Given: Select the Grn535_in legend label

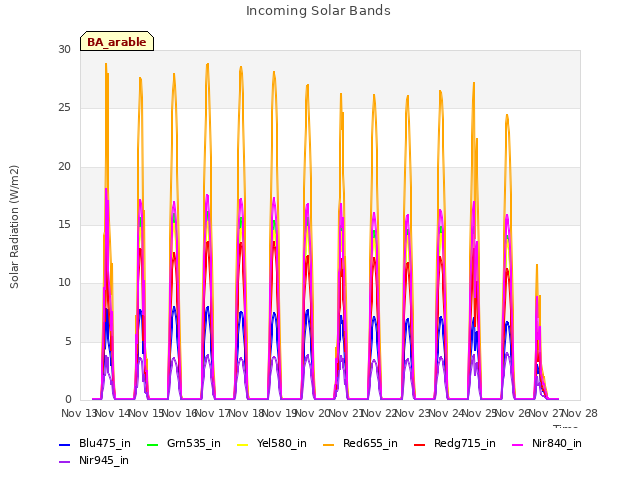Looking at the screenshot, I should [194, 444].
